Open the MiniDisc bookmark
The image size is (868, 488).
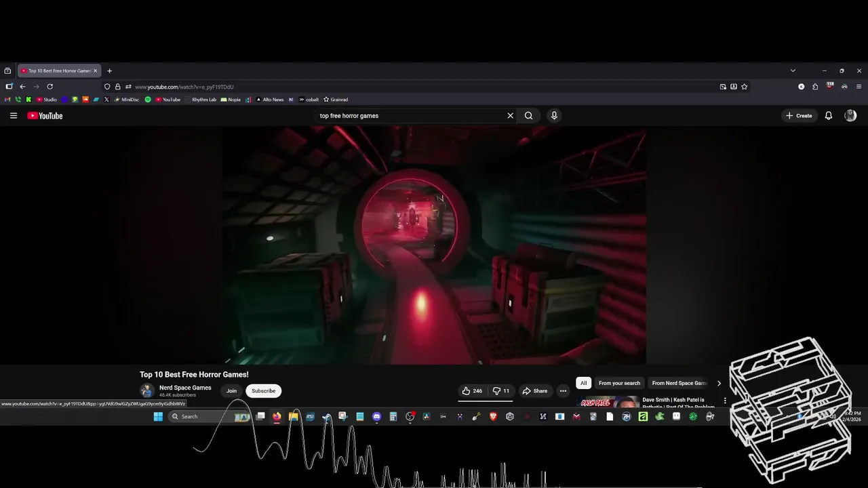[x=127, y=100]
